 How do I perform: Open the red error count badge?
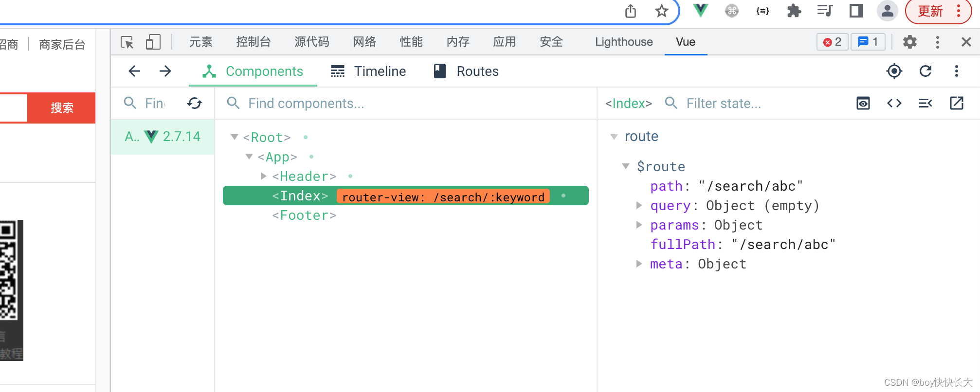[832, 42]
